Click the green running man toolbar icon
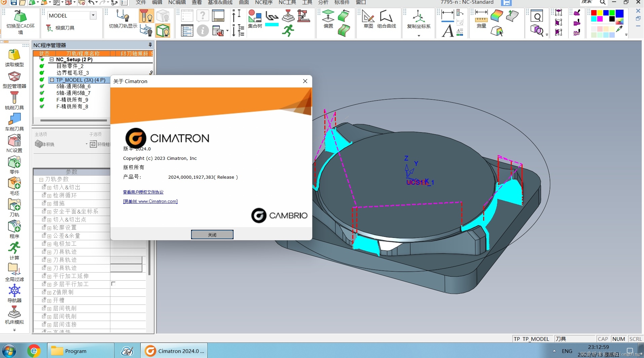This screenshot has width=644, height=358. coord(288,31)
